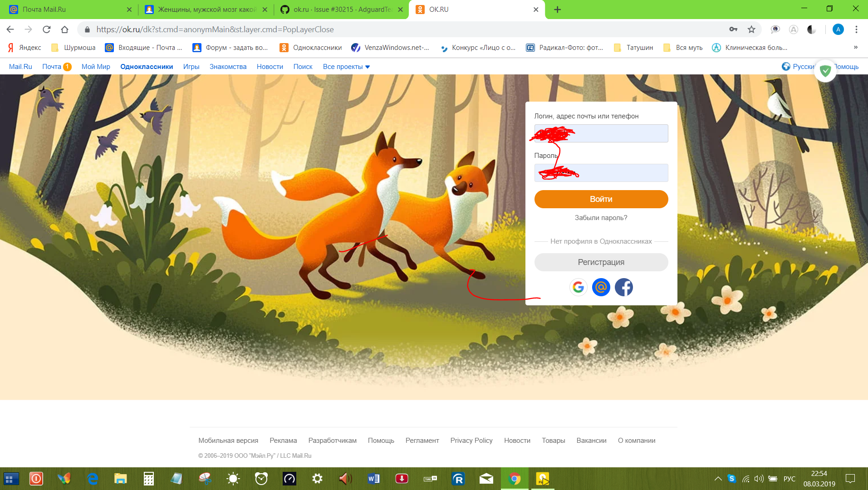Open the saved password key icon
The image size is (868, 490).
tap(733, 29)
